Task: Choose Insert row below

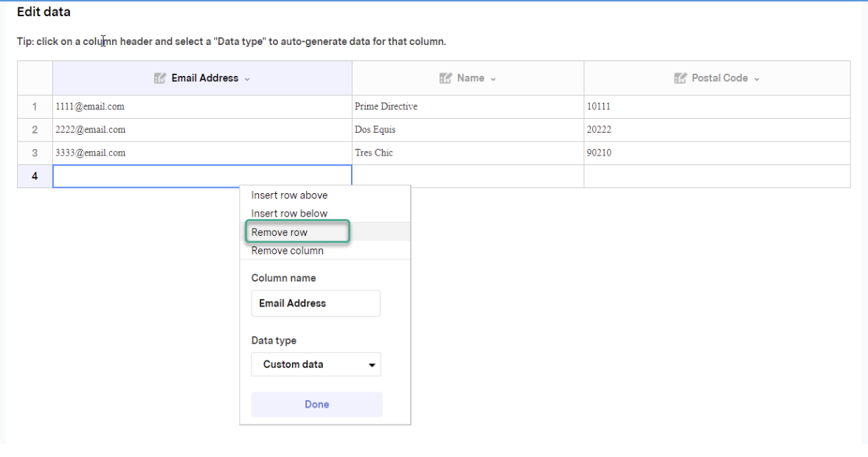Action: point(289,214)
